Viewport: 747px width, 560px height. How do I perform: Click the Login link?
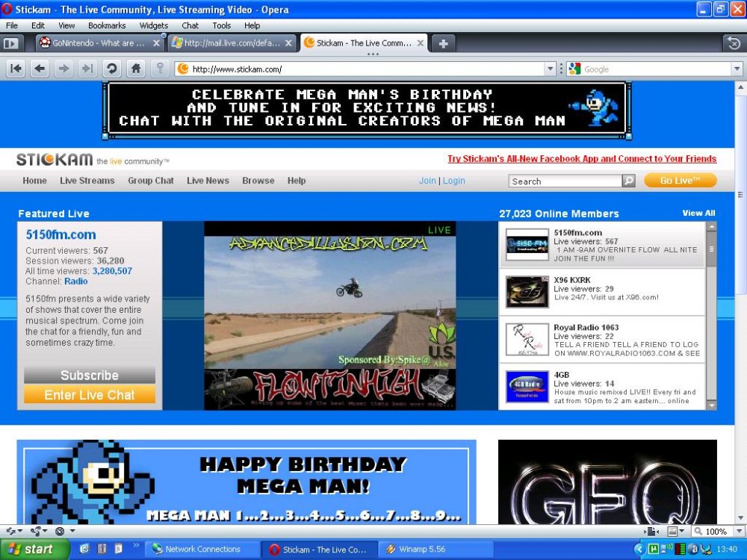click(454, 181)
